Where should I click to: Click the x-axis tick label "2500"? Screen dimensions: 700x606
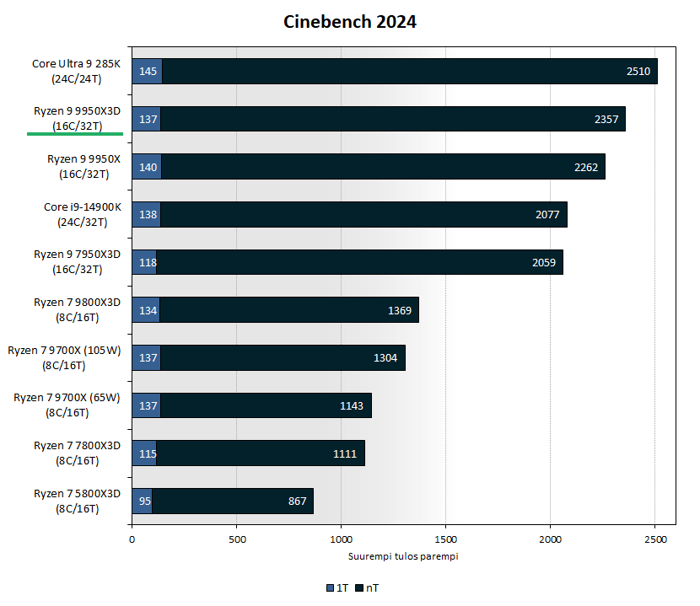tap(655, 539)
